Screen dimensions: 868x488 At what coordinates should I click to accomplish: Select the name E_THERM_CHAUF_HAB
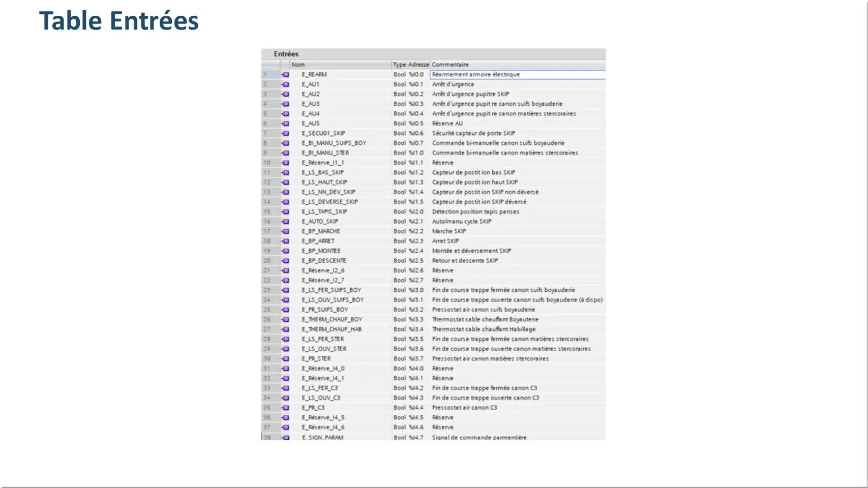coord(332,329)
